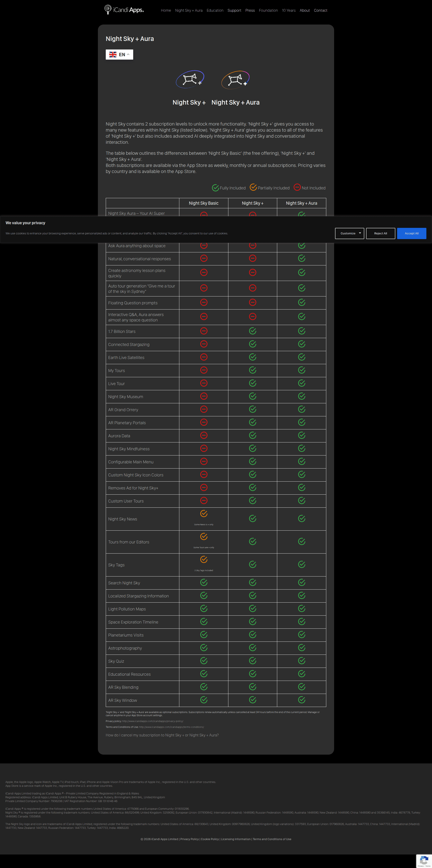Open footer Terms and Conditions of Use link

click(x=272, y=839)
